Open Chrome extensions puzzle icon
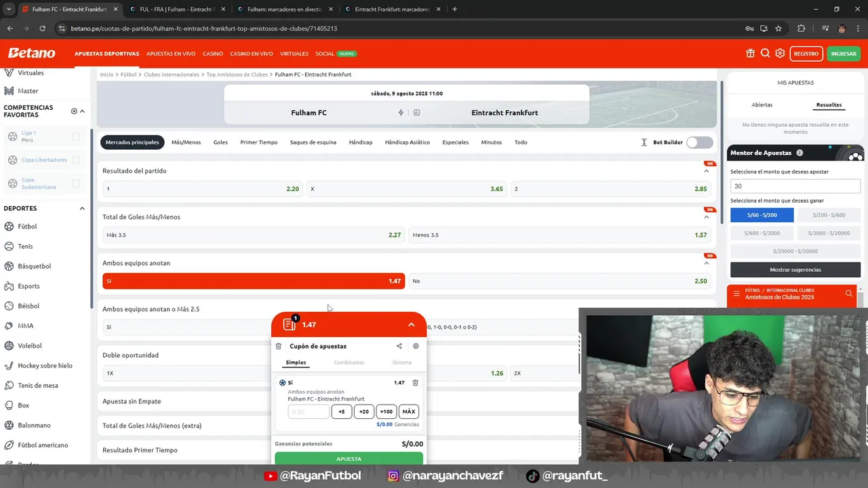Image resolution: width=868 pixels, height=488 pixels. click(x=802, y=28)
